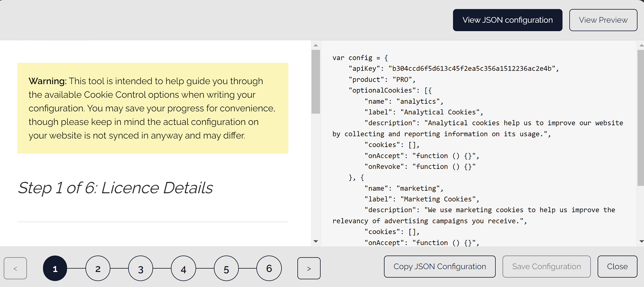
Task: Advance to the next step arrow
Action: (x=309, y=268)
